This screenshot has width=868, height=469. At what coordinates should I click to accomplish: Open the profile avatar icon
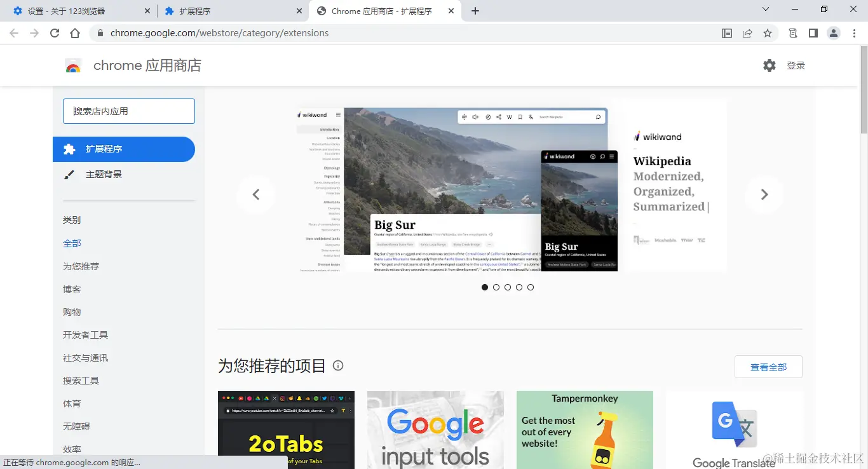click(834, 33)
